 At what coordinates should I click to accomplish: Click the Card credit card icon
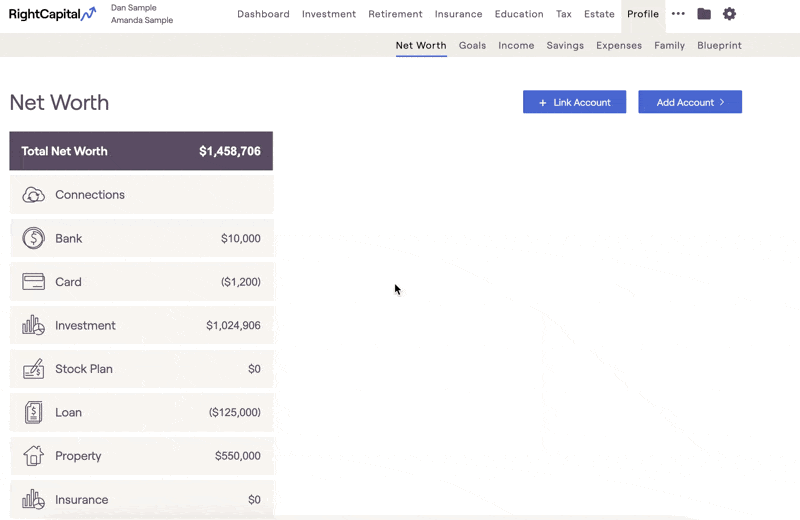click(x=33, y=282)
